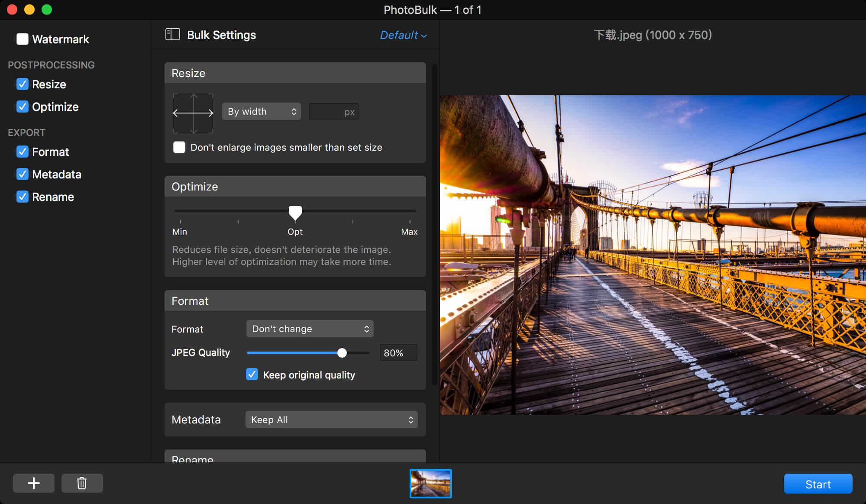Open the resize method By width dropdown
The height and width of the screenshot is (504, 866).
coord(262,111)
